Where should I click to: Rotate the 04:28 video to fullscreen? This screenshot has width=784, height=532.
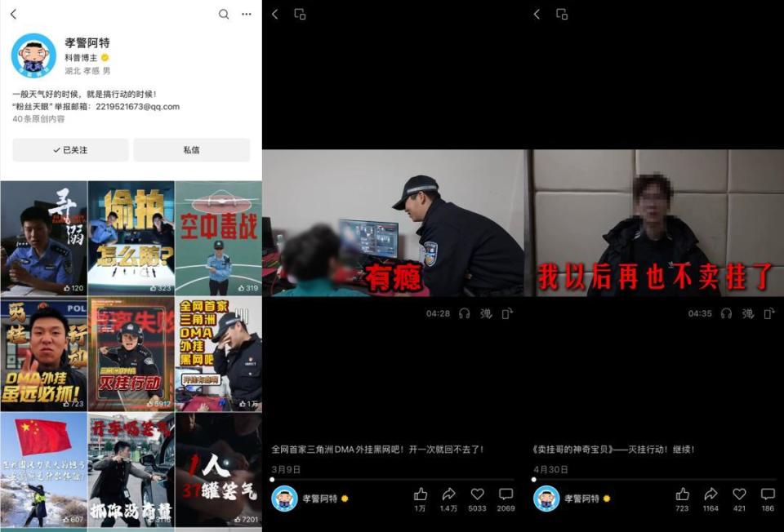[507, 313]
